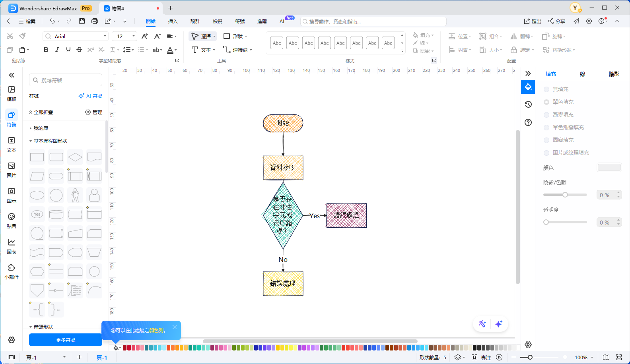Open the Templates sidebar panel

[12, 93]
